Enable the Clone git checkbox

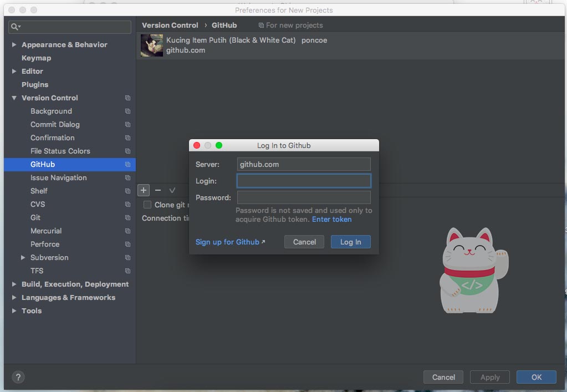147,205
